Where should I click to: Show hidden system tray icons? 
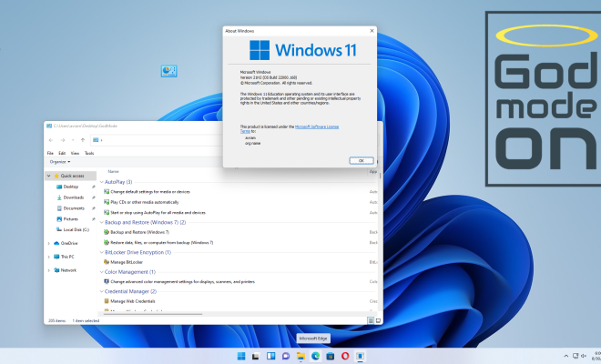pos(565,356)
